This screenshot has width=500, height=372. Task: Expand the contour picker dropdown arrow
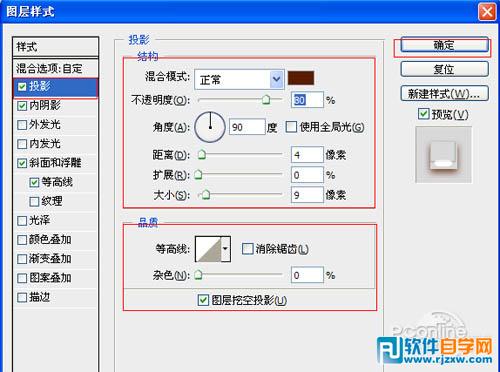click(226, 249)
